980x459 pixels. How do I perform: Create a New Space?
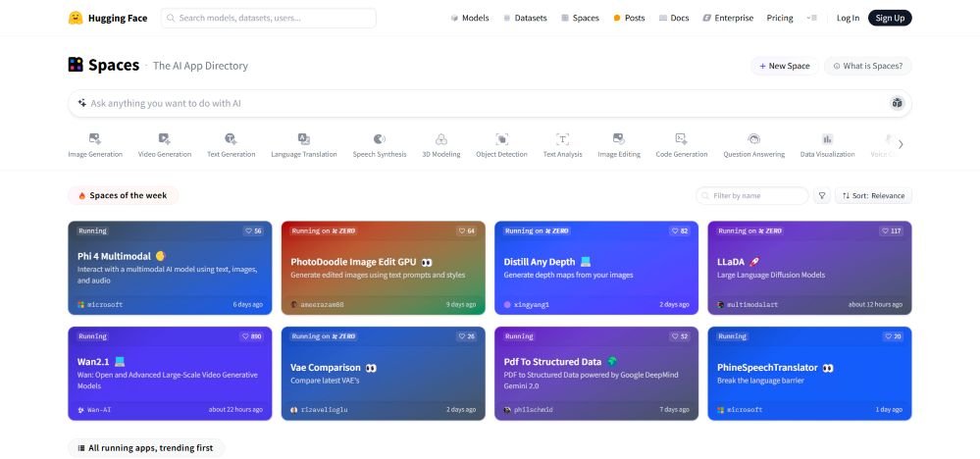pos(785,66)
